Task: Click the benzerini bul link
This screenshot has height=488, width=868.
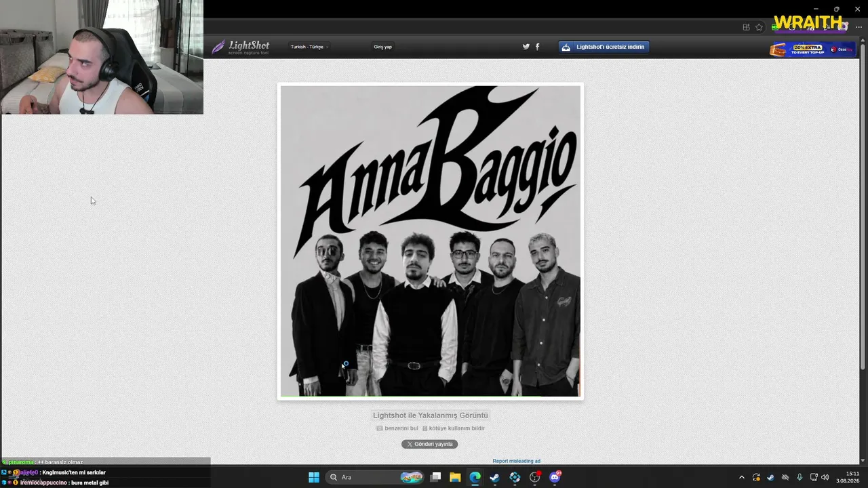Action: (x=397, y=428)
